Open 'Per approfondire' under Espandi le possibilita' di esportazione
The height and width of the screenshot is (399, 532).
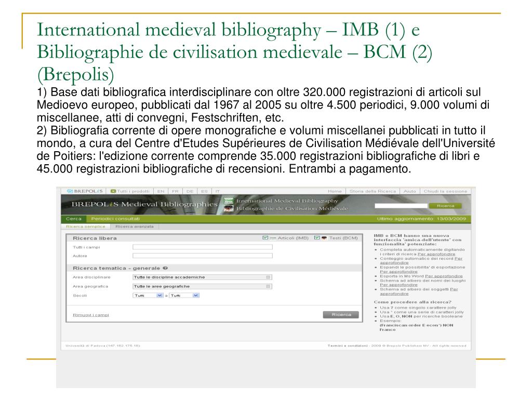[x=398, y=272]
